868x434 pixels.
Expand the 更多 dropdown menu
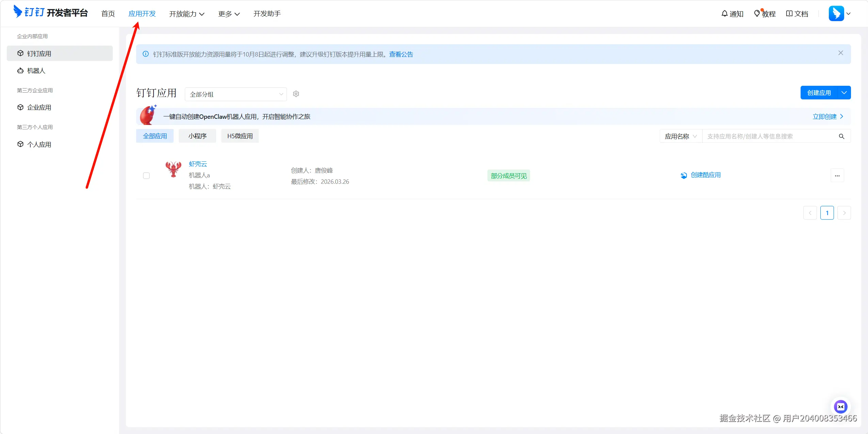(229, 14)
